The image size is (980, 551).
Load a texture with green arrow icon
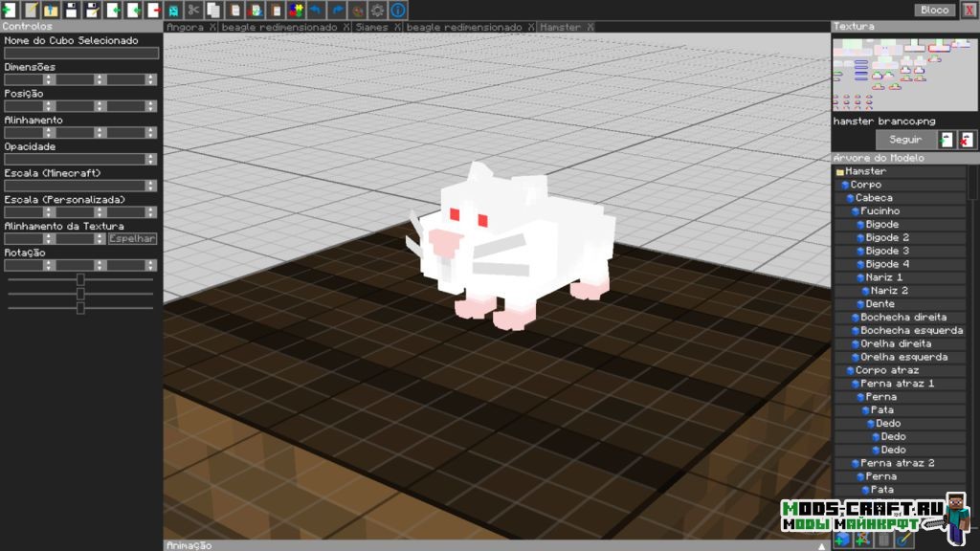(947, 140)
